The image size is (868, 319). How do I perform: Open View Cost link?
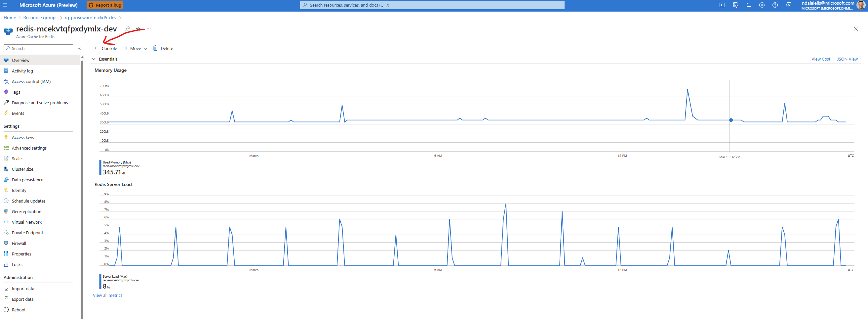820,59
